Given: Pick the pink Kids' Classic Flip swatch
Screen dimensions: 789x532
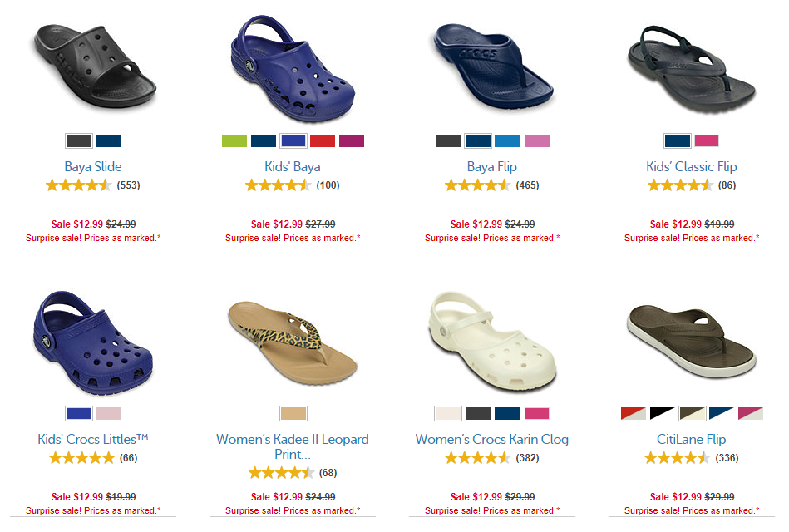Looking at the screenshot, I should (x=707, y=141).
